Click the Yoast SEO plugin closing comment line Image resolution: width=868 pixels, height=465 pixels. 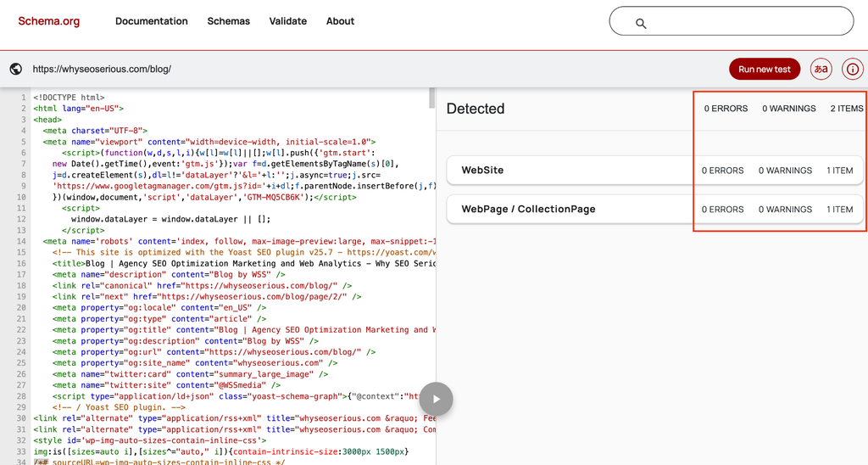click(x=119, y=407)
